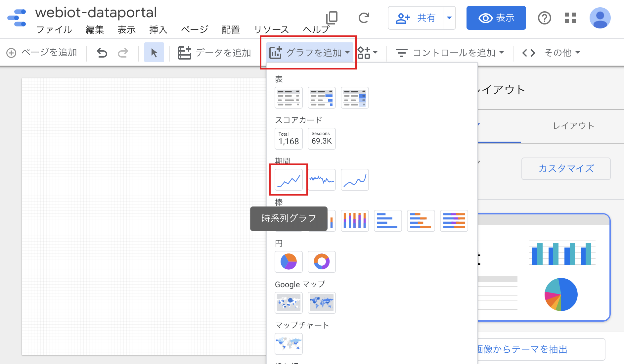The image size is (624, 364).
Task: Open the 共有 dropdown arrow
Action: coord(449,18)
